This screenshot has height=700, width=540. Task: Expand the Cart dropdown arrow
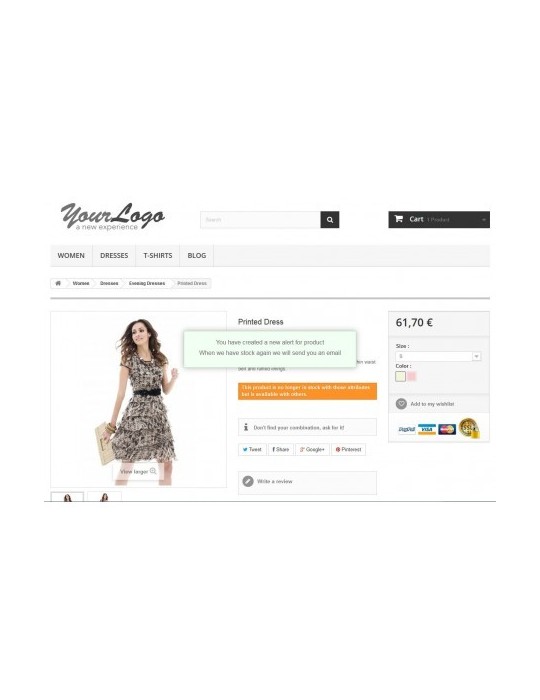[x=484, y=220]
